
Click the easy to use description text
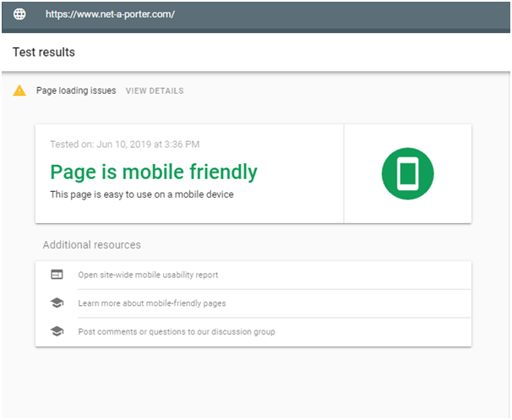142,194
